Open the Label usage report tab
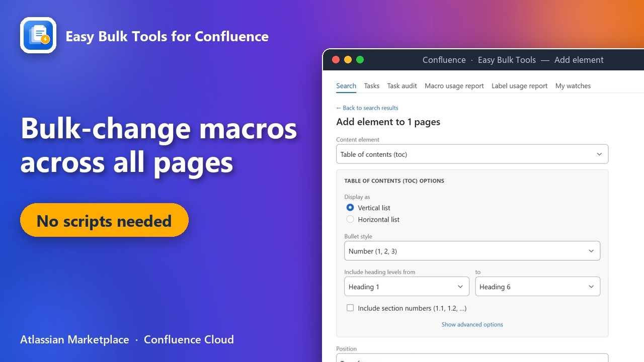Screen dimensions: 644x362 click(520, 86)
